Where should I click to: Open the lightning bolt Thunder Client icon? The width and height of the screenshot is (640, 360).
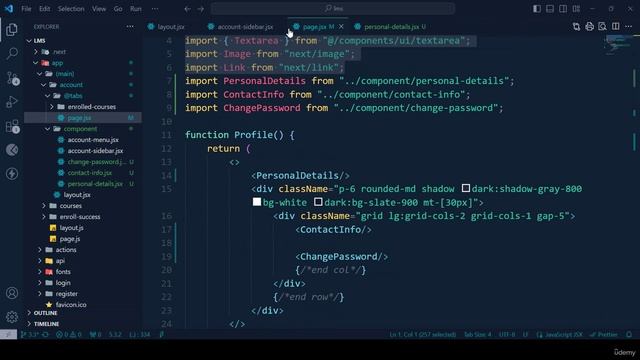[x=12, y=173]
